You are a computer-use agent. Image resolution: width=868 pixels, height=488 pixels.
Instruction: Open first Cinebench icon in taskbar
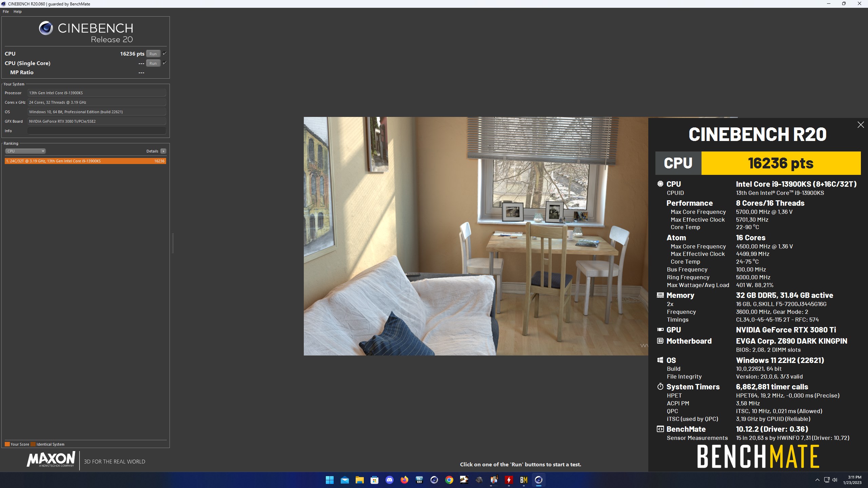pyautogui.click(x=434, y=480)
